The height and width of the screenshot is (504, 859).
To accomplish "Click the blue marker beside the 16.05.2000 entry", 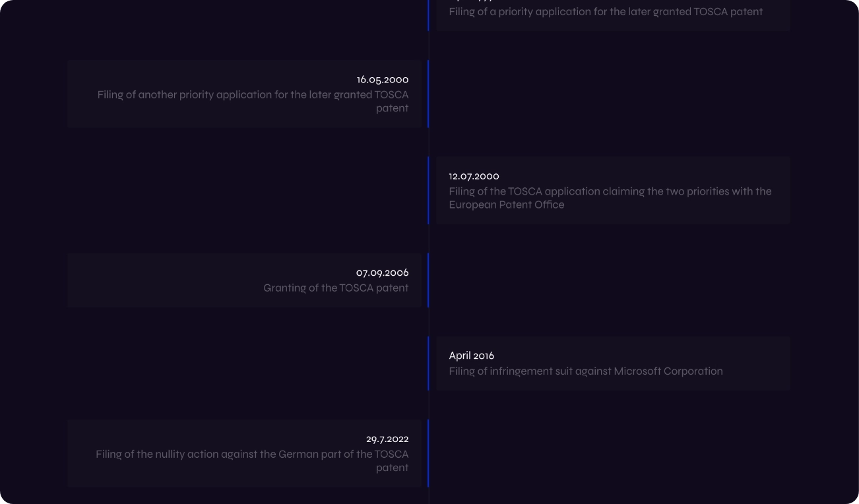I will pos(428,94).
